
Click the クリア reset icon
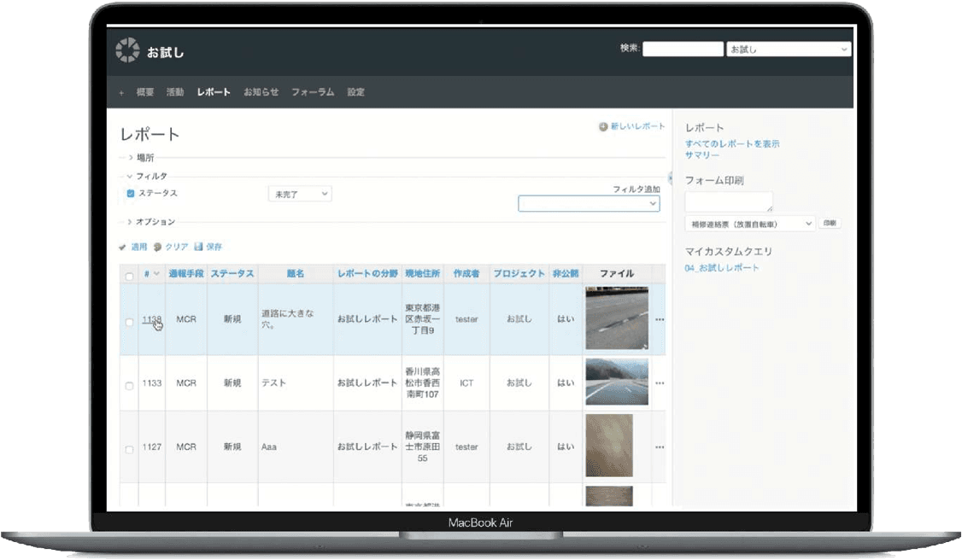click(157, 247)
